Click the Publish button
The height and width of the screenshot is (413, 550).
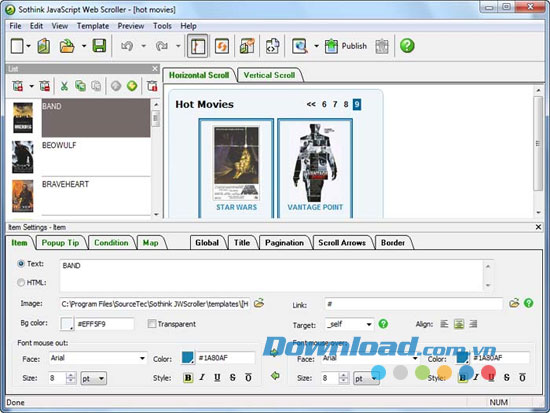coord(345,46)
